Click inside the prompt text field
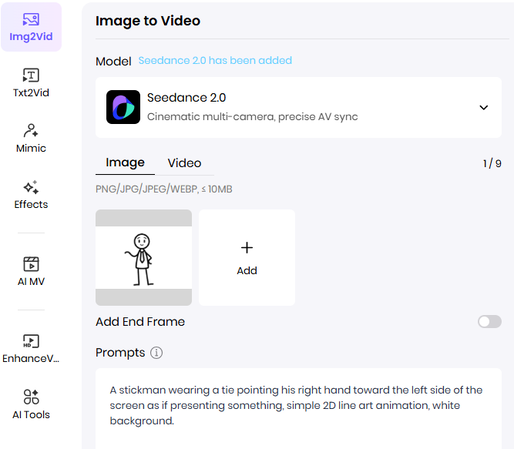This screenshot has height=449, width=514. point(298,408)
